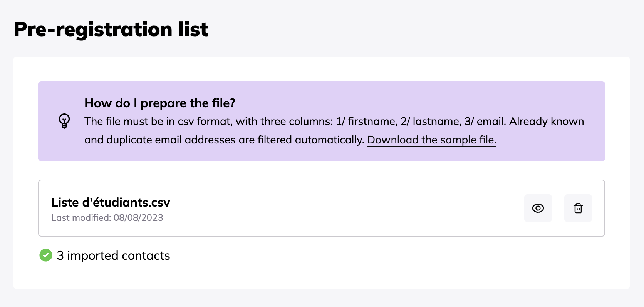
Task: Preview the file with the eye icon
Action: tap(538, 208)
